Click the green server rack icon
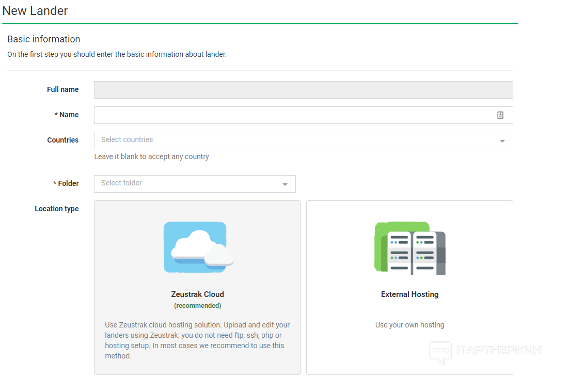This screenshot has height=392, width=568. tap(409, 248)
